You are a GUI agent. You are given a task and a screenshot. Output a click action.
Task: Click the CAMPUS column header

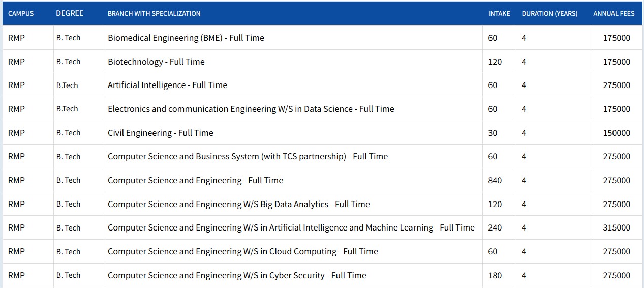pos(21,14)
